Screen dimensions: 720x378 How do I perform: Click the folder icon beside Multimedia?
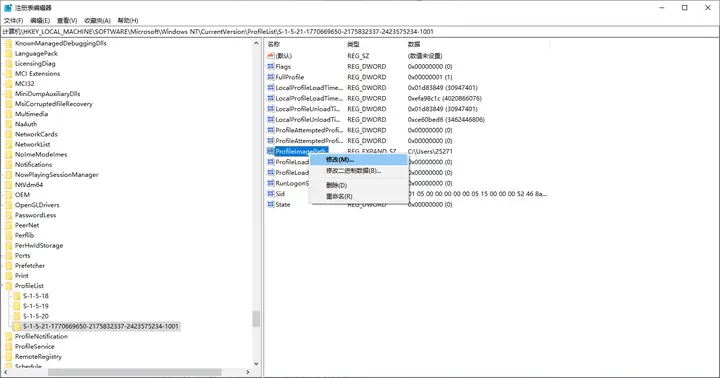point(9,114)
